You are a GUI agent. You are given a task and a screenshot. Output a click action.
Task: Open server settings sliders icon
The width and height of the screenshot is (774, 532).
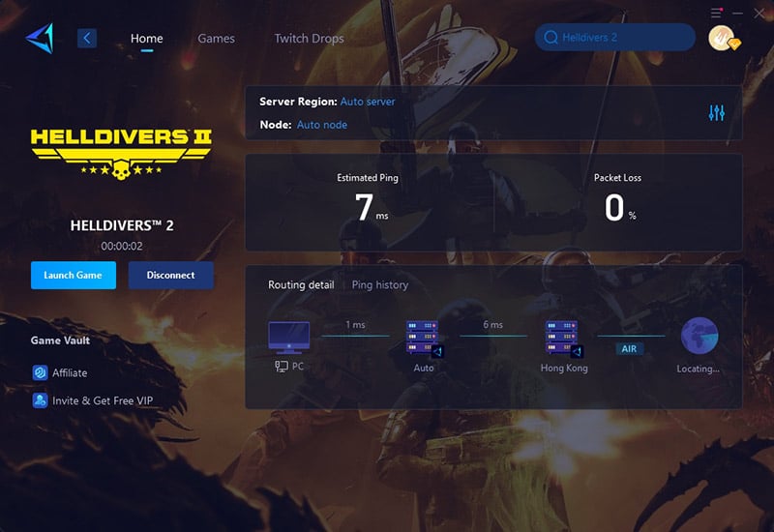[x=716, y=113]
